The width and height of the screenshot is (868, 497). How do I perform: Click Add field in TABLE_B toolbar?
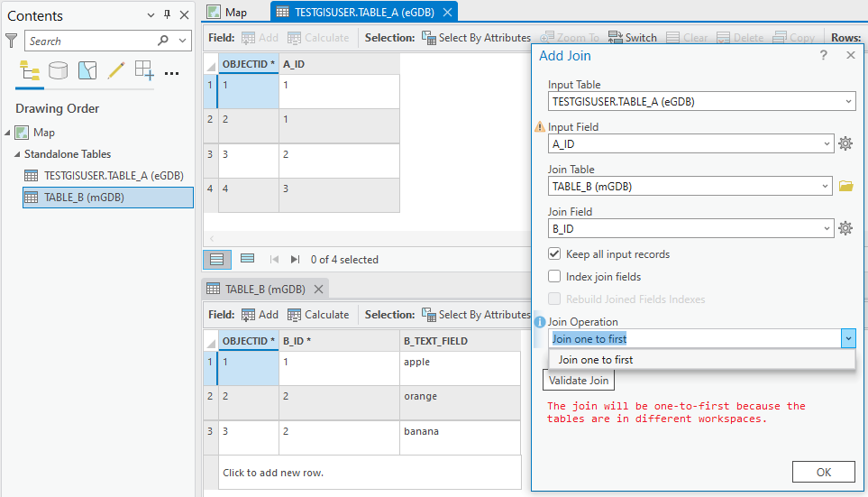click(x=260, y=315)
